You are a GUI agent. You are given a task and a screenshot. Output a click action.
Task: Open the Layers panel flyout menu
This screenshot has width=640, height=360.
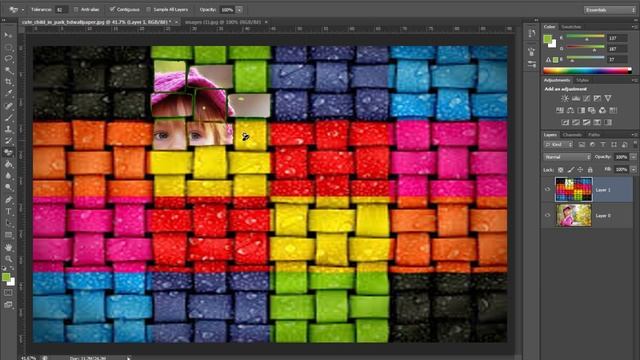coord(634,134)
